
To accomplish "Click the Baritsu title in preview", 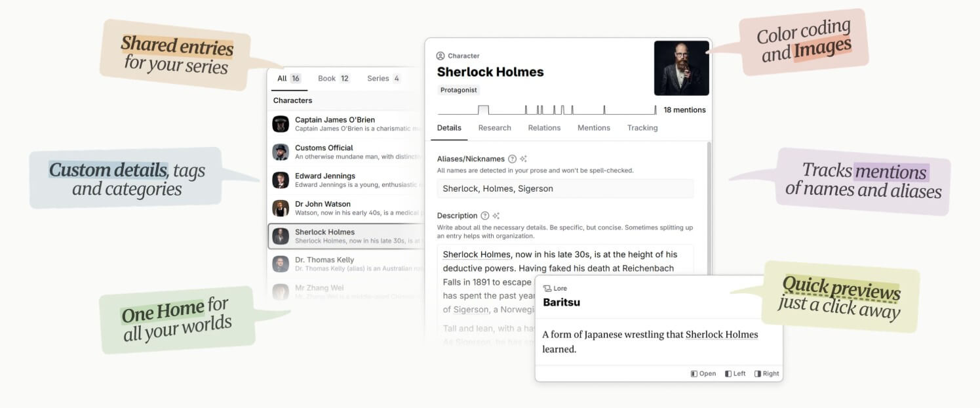I will click(561, 302).
